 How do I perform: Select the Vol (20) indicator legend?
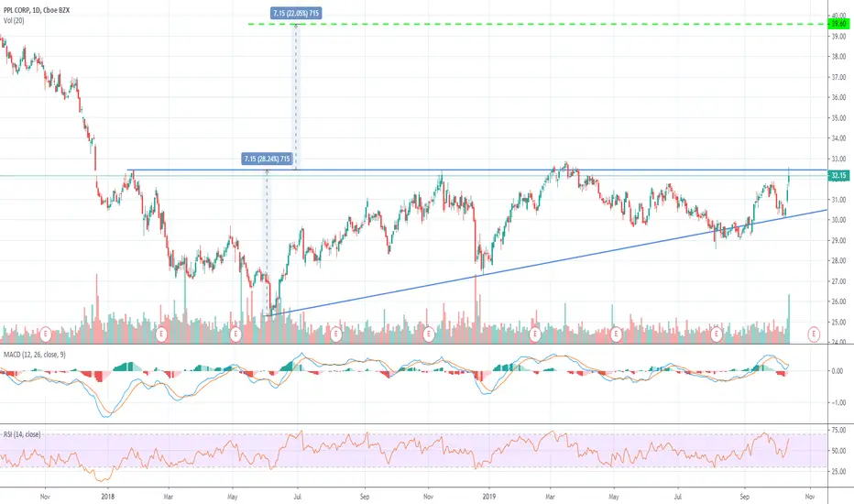coord(14,21)
